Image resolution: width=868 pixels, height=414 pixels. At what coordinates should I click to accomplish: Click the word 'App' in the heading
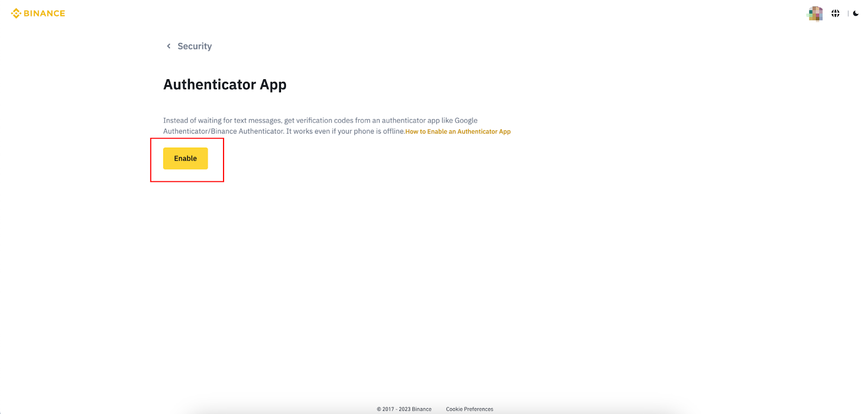273,85
